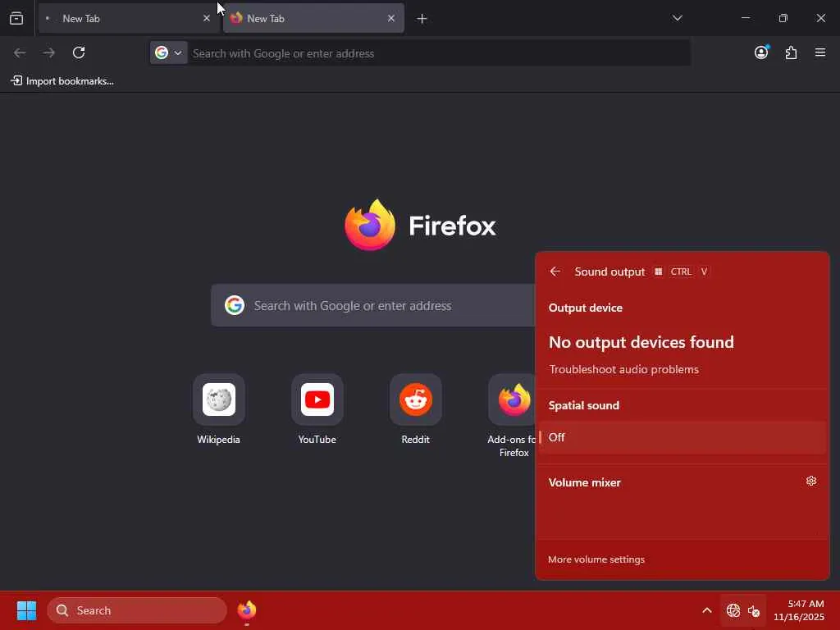Focus the address bar field
The width and height of the screenshot is (840, 630).
click(440, 53)
